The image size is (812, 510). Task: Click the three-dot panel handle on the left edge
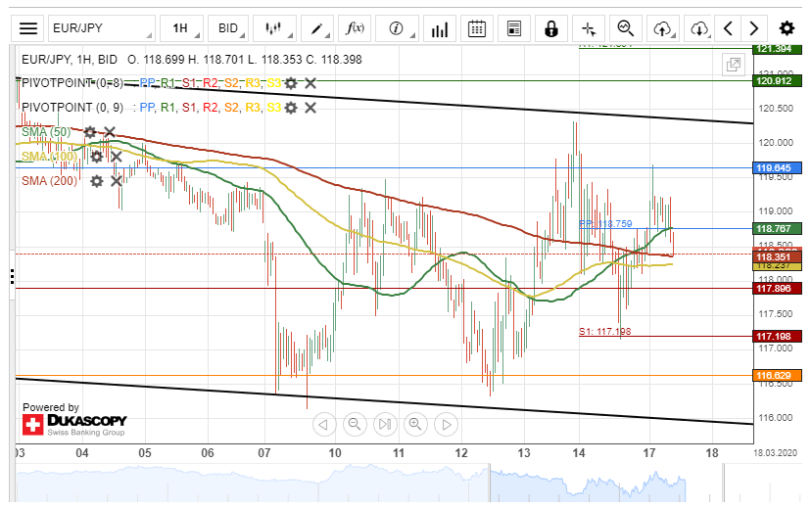[12, 277]
